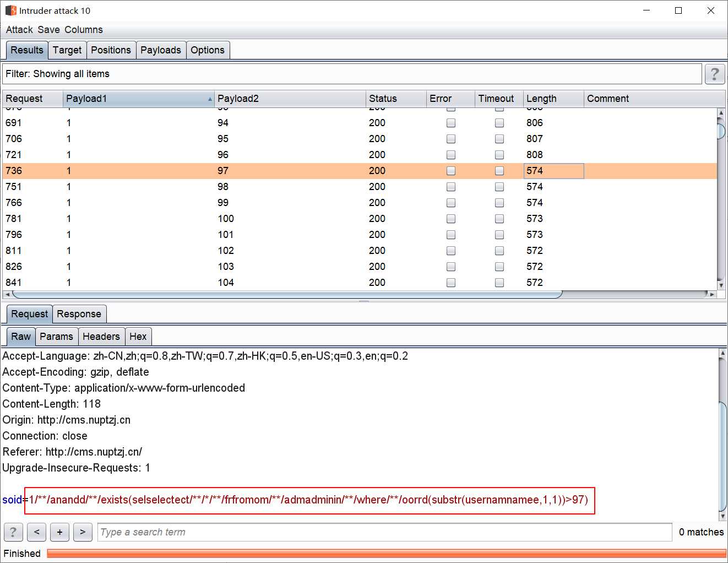The width and height of the screenshot is (728, 563).
Task: Open the Columns menu
Action: click(84, 30)
